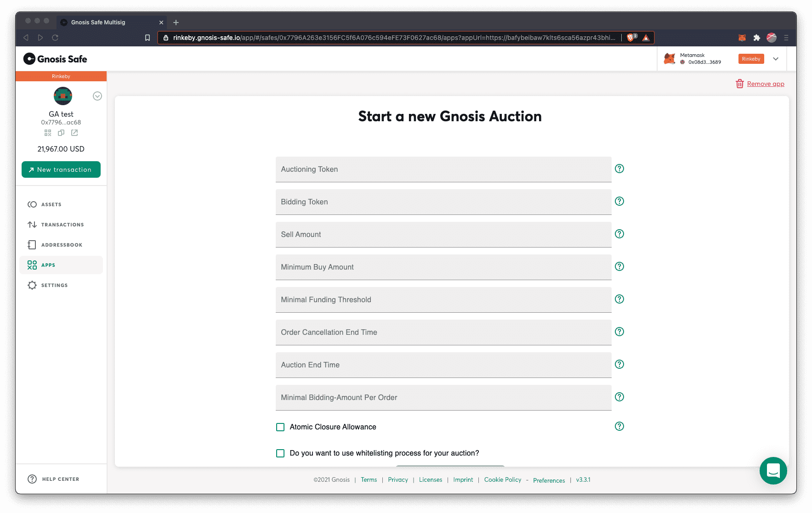Viewport: 812px width, 513px height.
Task: Click the browser address bar URL
Action: point(394,38)
